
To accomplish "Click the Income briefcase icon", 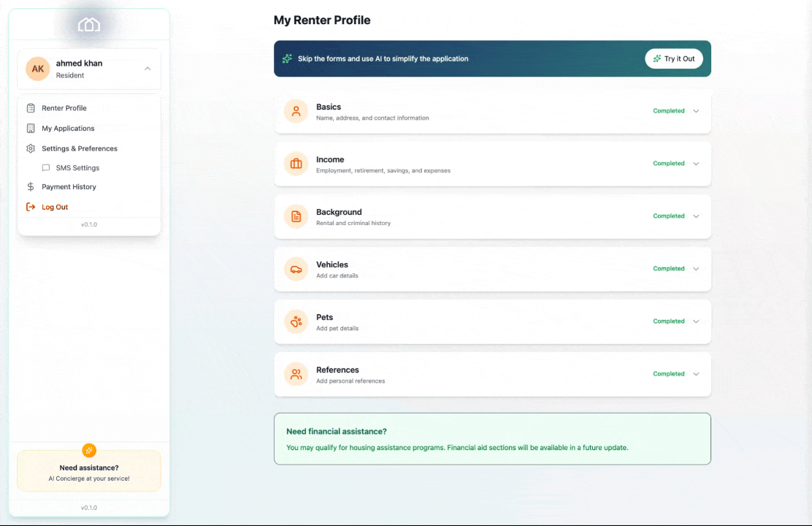I will (x=296, y=164).
